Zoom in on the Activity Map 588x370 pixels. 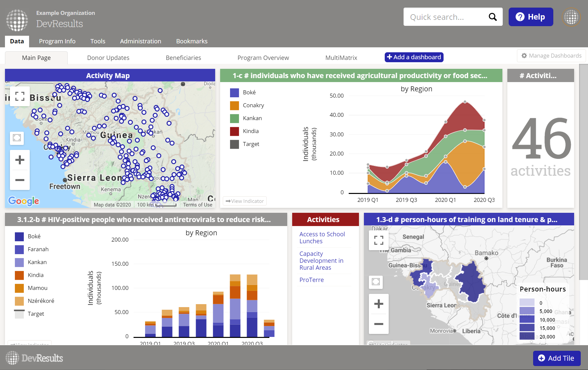click(20, 160)
